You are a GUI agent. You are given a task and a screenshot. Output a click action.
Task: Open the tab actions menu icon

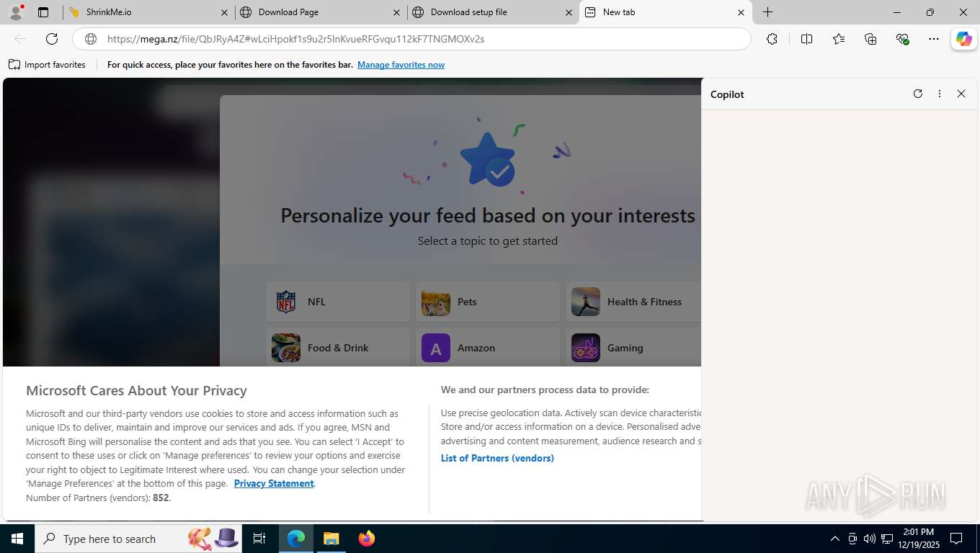point(43,12)
